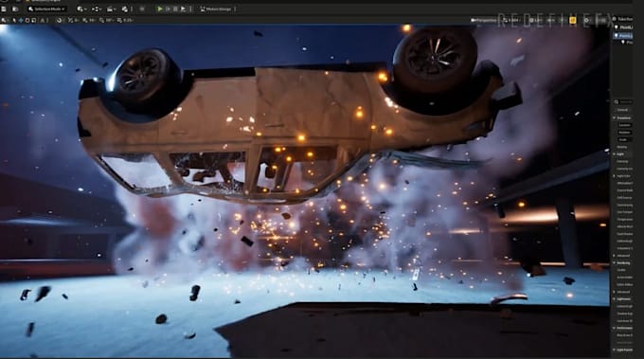This screenshot has height=359, width=644.
Task: Select the Take Recorder outliner entry
Action: pyautogui.click(x=623, y=19)
